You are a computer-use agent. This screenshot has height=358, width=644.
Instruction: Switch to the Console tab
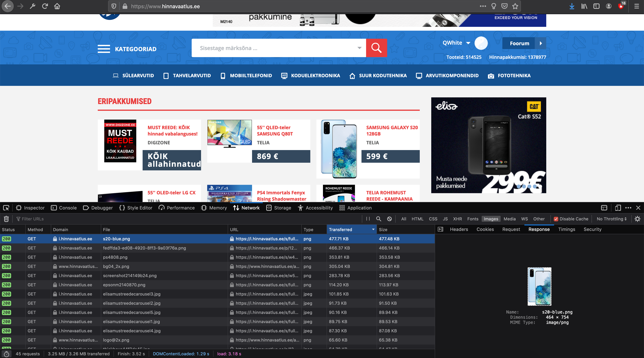64,208
